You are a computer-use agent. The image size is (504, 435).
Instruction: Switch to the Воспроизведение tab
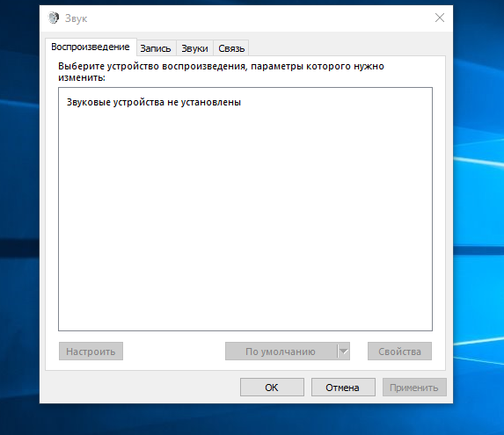pos(91,47)
